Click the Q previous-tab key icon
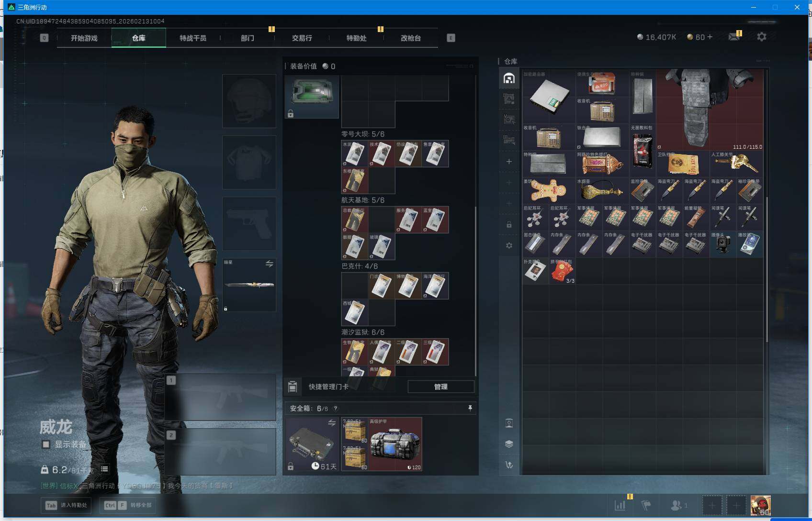The width and height of the screenshot is (812, 521). [x=44, y=38]
